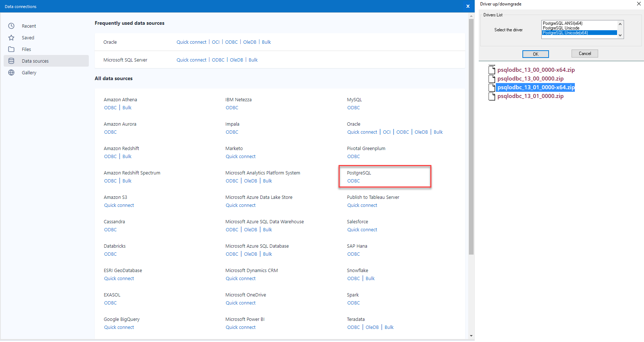Click ODBC link under Snowflake
Screen dimensions: 644x342
tap(353, 279)
